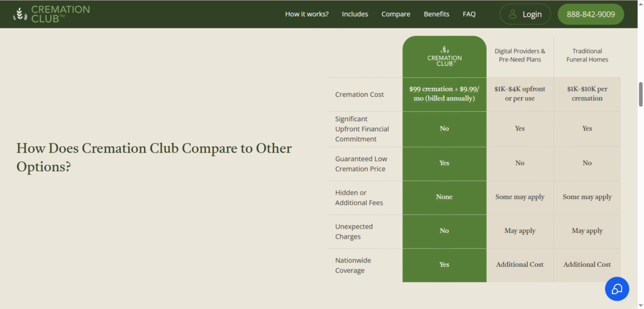Image resolution: width=644 pixels, height=309 pixels.
Task: Click the user icon in the Login button
Action: [x=512, y=14]
